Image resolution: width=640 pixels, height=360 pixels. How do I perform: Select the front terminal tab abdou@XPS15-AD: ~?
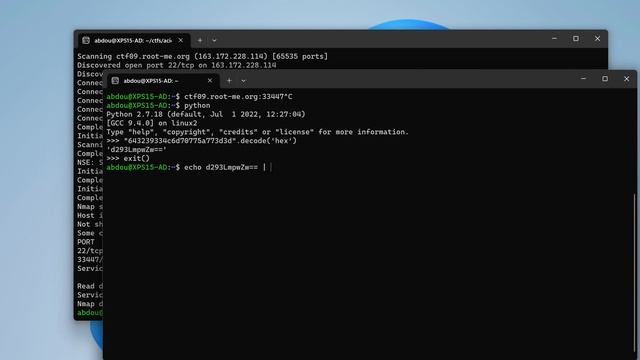tap(163, 81)
